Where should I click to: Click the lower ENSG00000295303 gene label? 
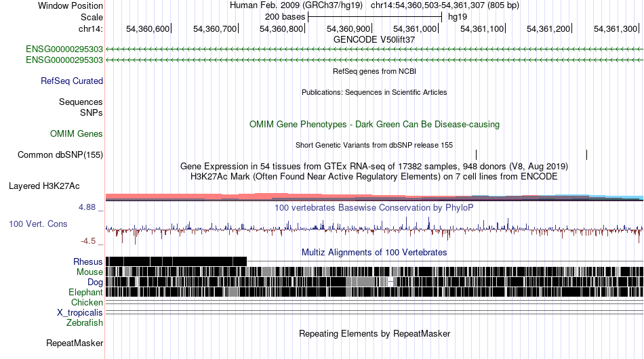(x=64, y=60)
